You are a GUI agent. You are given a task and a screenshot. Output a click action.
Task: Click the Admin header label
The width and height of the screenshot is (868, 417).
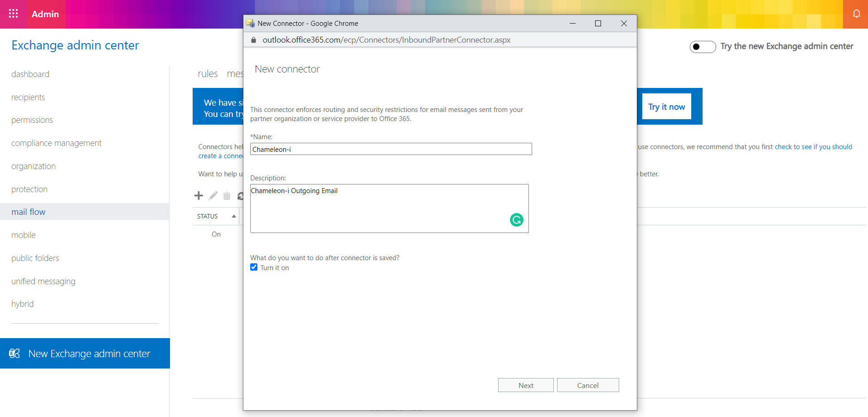tap(45, 14)
